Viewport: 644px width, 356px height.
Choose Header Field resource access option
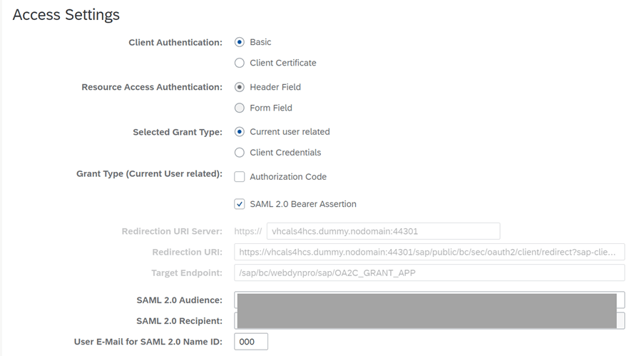(x=240, y=87)
